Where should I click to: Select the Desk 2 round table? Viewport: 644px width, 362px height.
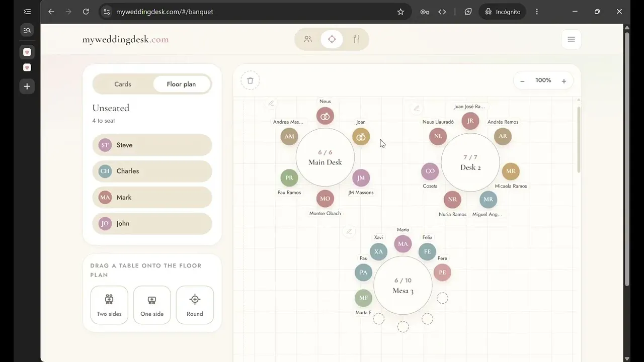[470, 162]
